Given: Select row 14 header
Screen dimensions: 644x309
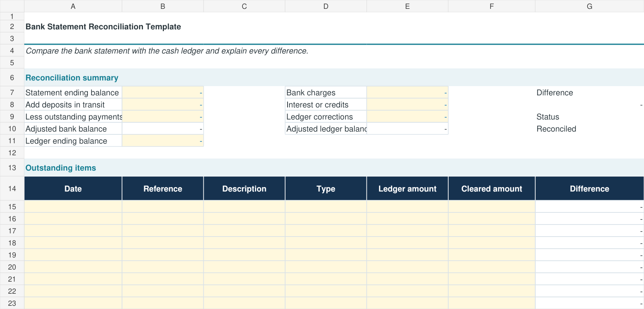Looking at the screenshot, I should [12, 188].
